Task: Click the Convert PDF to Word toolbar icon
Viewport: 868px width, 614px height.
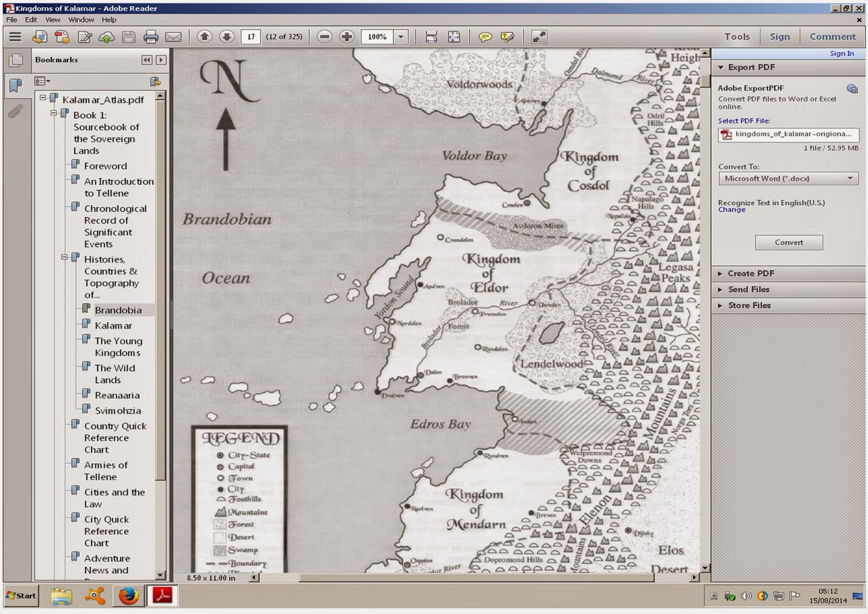Action: point(62,37)
